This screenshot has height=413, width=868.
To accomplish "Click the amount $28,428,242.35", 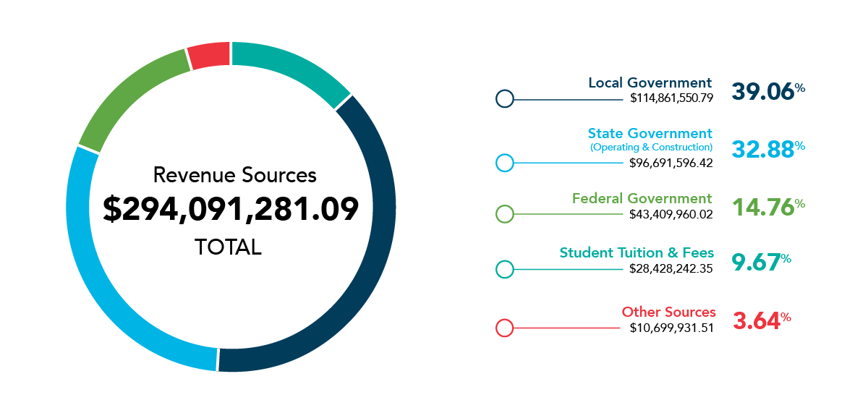I will (672, 269).
